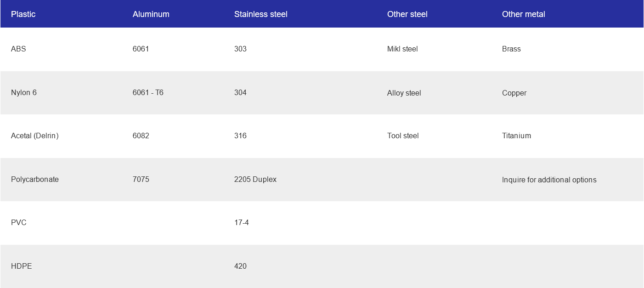The height and width of the screenshot is (288, 644).
Task: Click the 6061 - T6 aluminum cell
Action: pos(148,92)
